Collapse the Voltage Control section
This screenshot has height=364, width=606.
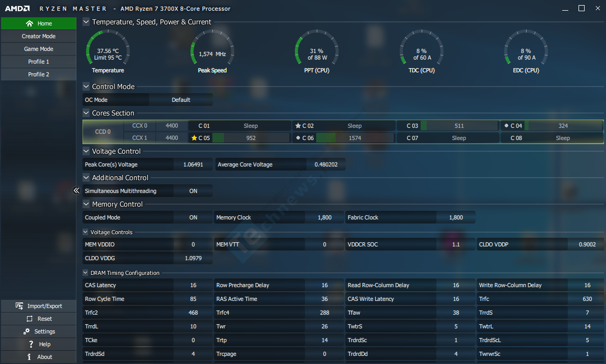[x=86, y=151]
